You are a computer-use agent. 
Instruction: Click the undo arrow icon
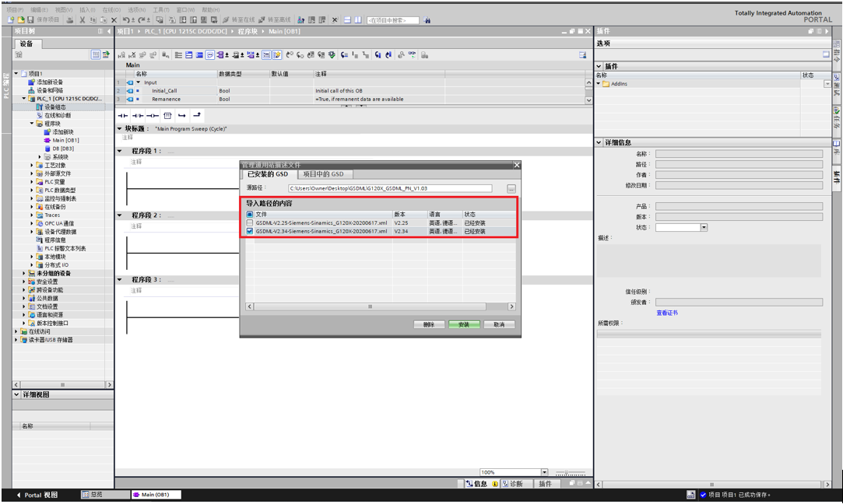coord(125,20)
